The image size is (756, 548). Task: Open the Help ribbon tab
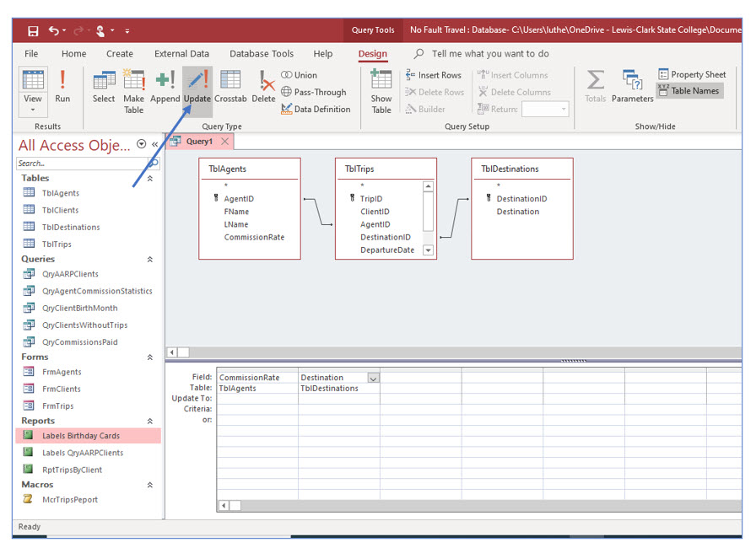tap(323, 53)
